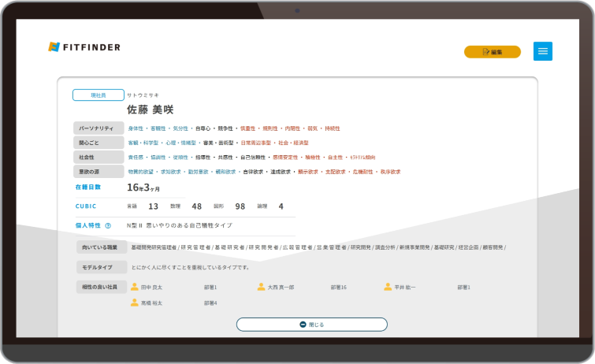Click the 数理 score 48
This screenshot has width=595, height=364.
point(196,206)
